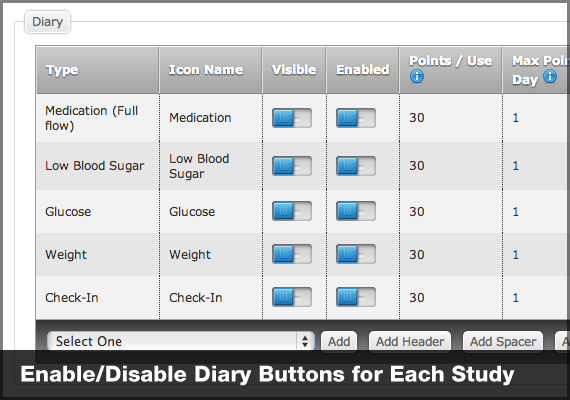Screen dimensions: 570x400
Task: Open the Select One dropdown
Action: click(x=181, y=341)
